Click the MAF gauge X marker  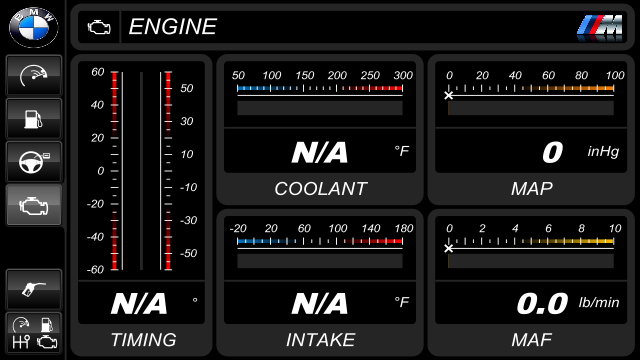449,249
